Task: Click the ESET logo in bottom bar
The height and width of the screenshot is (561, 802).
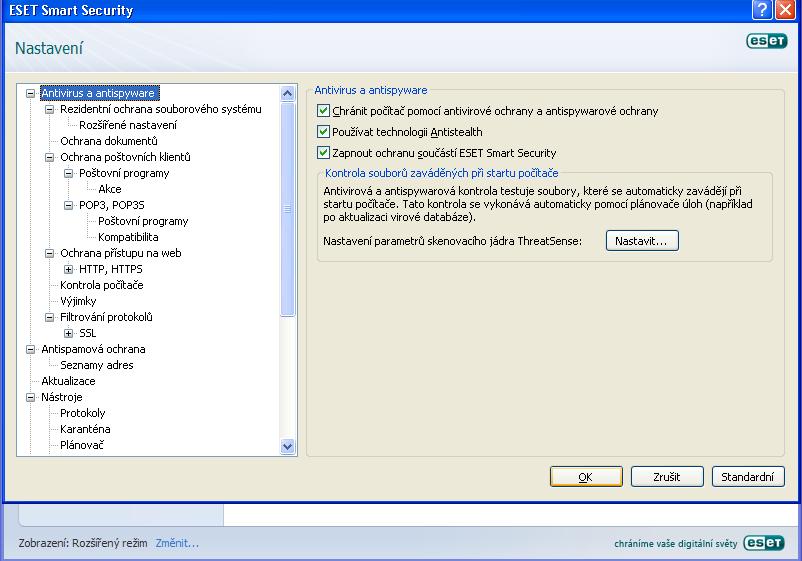Action: click(764, 543)
